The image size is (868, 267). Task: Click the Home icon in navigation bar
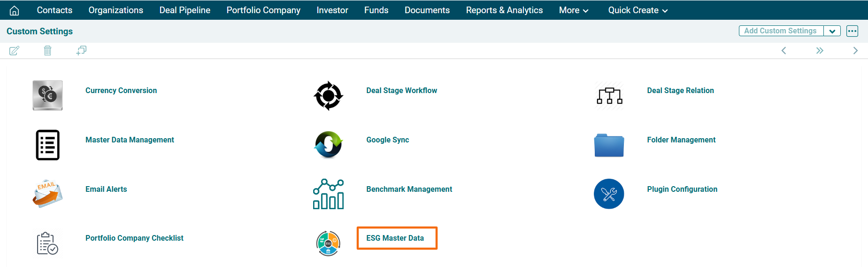[15, 10]
